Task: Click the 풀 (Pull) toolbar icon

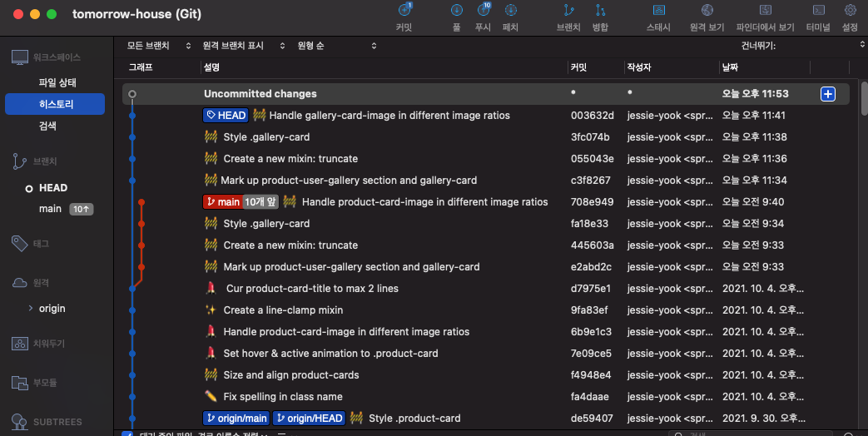Action: pyautogui.click(x=457, y=11)
